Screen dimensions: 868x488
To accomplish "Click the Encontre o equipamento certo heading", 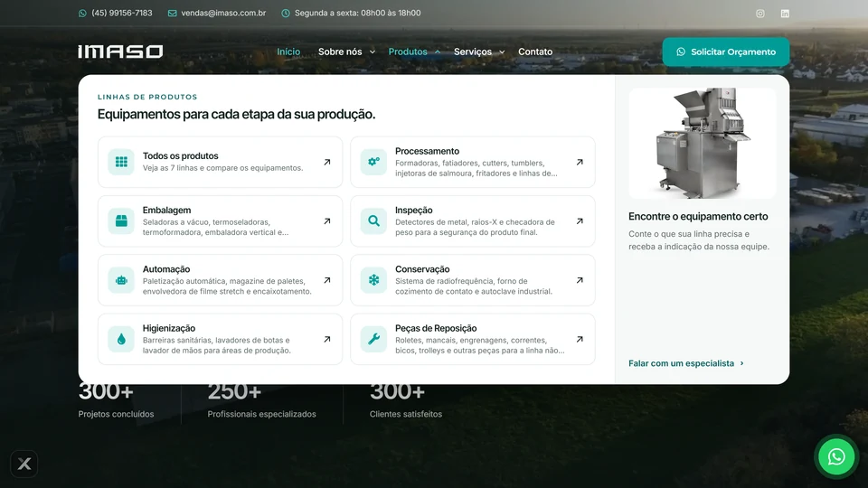I will click(698, 216).
